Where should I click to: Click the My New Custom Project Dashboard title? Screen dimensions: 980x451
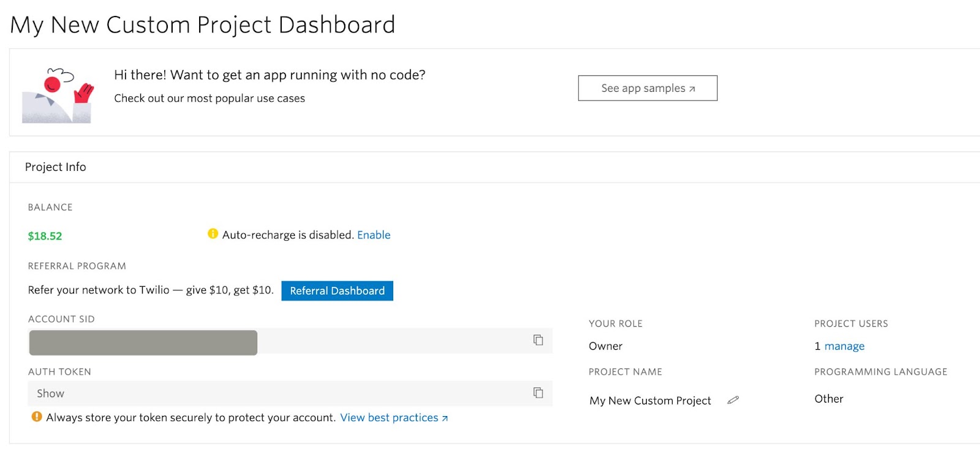coord(203,25)
